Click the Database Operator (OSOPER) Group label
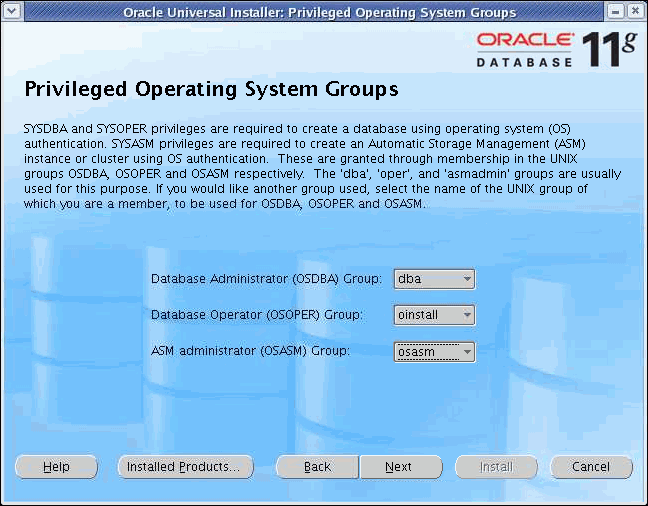 (256, 315)
